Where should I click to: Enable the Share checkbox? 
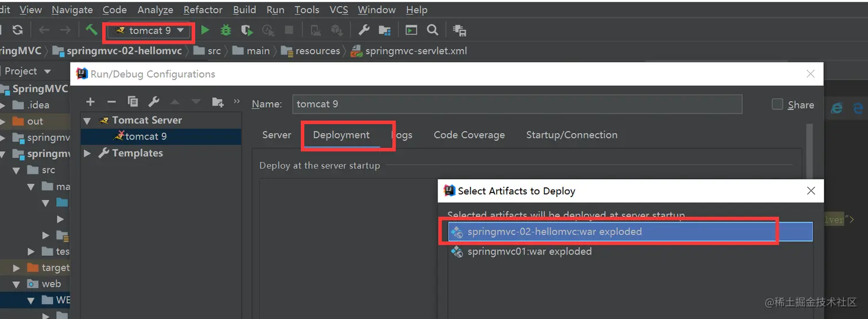[777, 104]
